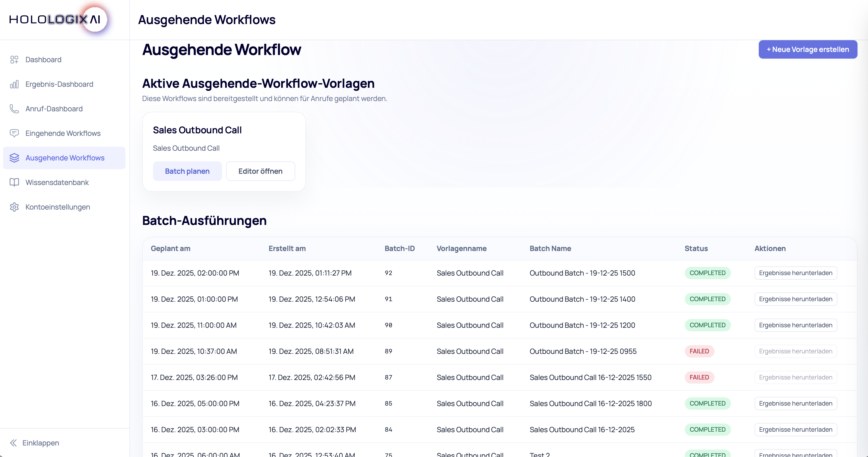Click Editor öffnen button
The width and height of the screenshot is (868, 457).
[x=260, y=171]
